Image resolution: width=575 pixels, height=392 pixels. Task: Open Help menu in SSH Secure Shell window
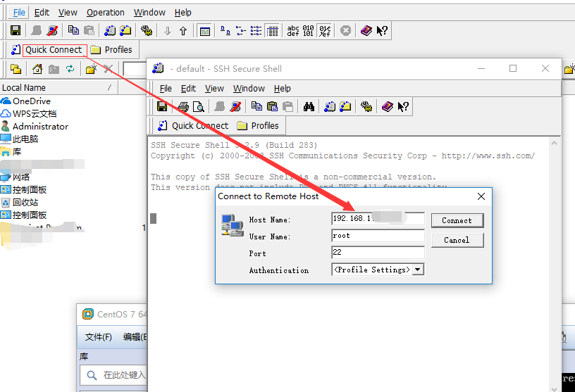pos(283,89)
